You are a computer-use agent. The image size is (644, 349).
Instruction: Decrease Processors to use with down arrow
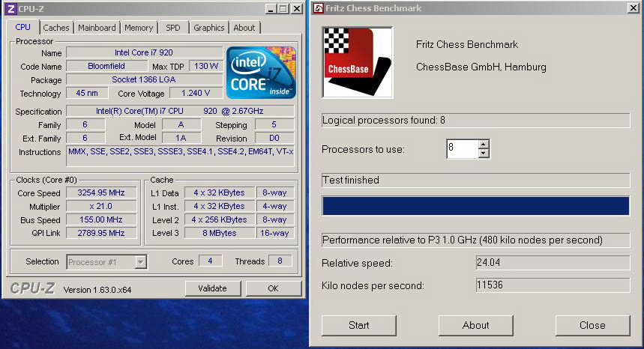(x=484, y=154)
